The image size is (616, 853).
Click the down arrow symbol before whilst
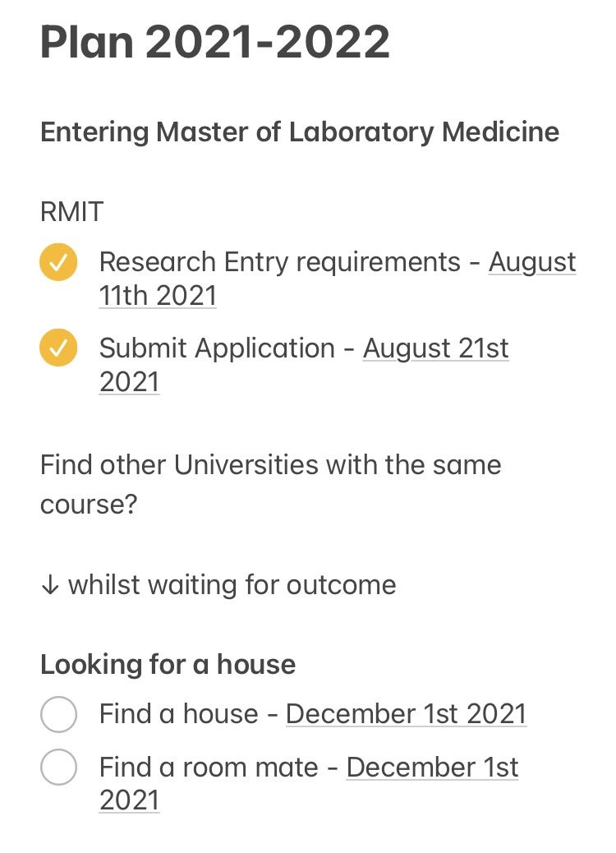[50, 585]
